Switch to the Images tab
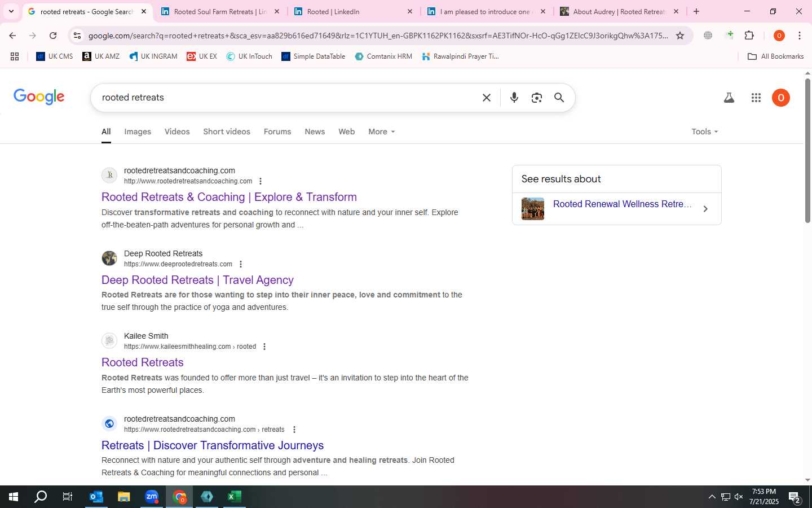The height and width of the screenshot is (508, 812). coord(138,132)
